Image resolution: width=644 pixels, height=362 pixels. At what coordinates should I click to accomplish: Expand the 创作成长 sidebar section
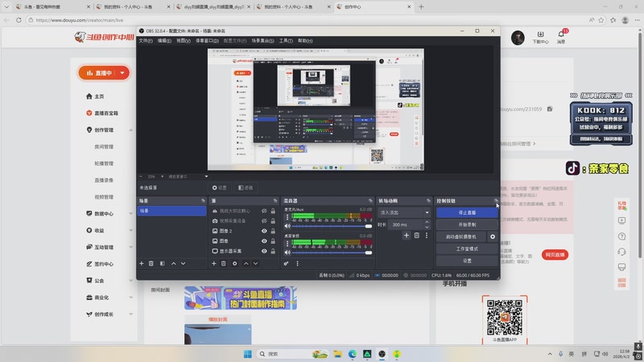click(x=131, y=315)
